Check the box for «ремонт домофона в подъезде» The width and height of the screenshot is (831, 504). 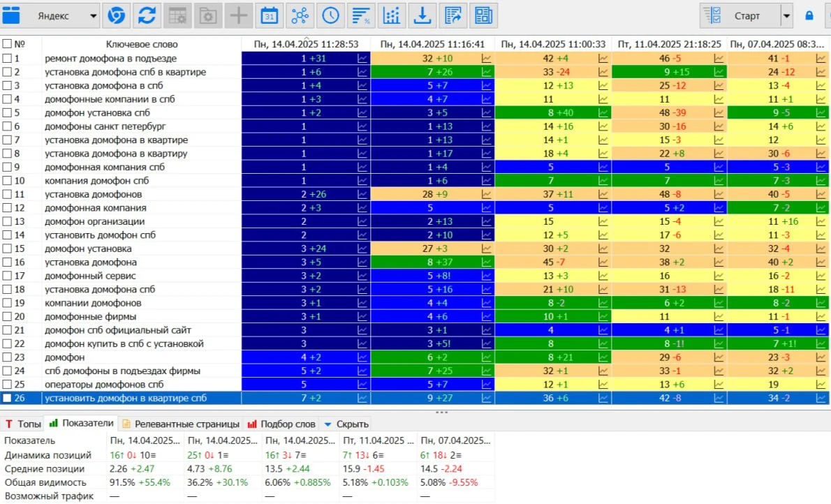point(7,59)
